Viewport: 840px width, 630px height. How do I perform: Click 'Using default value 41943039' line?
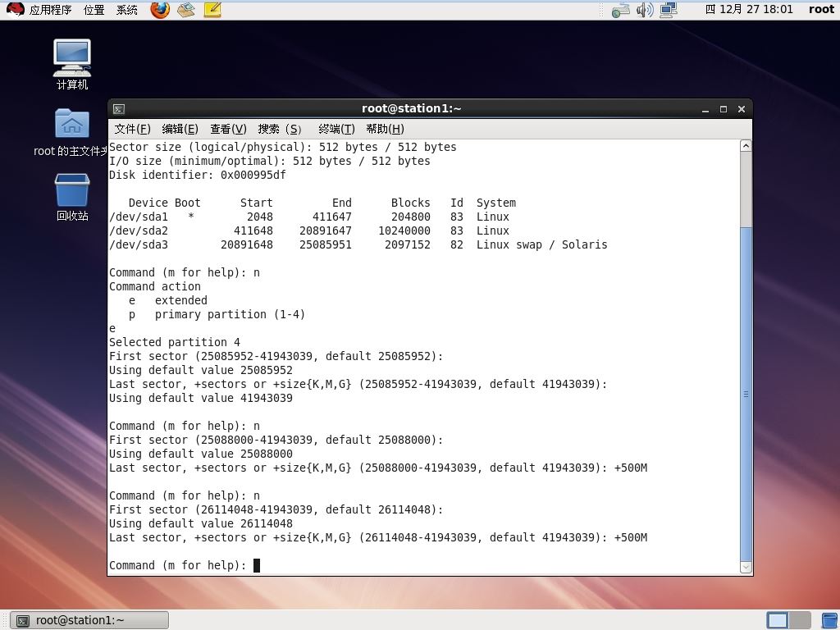click(x=201, y=398)
